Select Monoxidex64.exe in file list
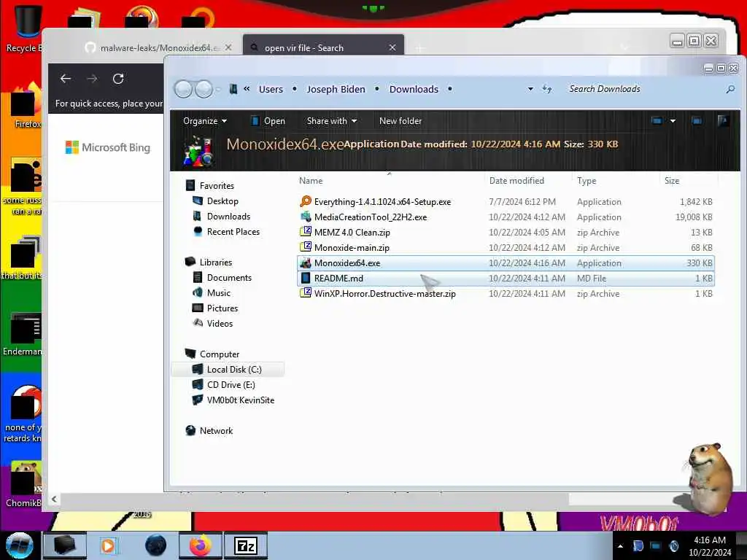 click(x=506, y=262)
